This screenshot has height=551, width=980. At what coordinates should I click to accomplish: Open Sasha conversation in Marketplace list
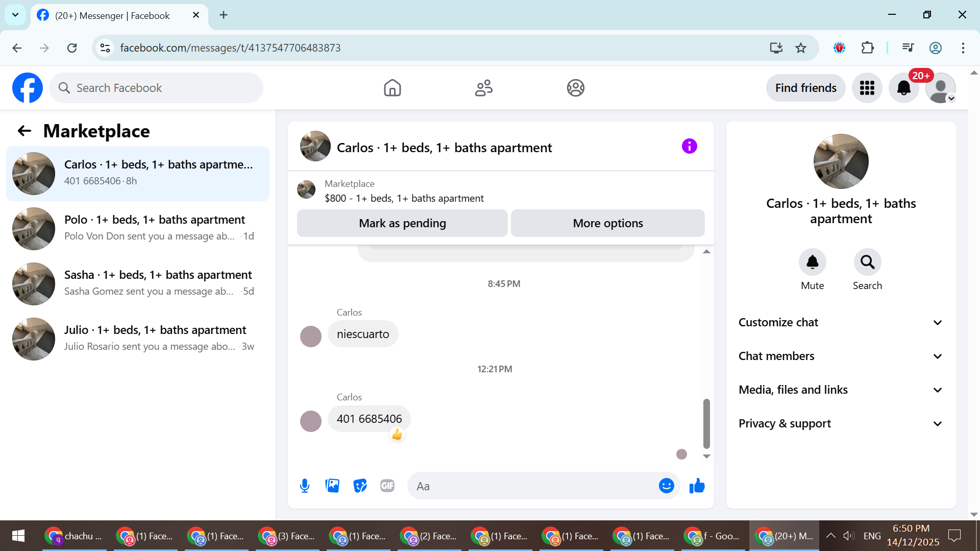[138, 284]
